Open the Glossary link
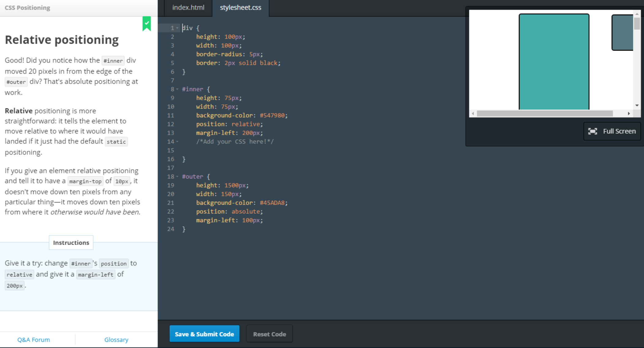 116,340
